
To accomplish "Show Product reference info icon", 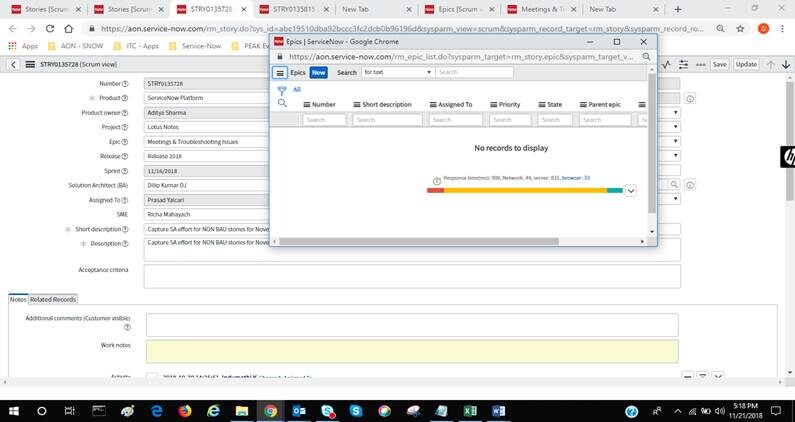I will click(x=690, y=98).
